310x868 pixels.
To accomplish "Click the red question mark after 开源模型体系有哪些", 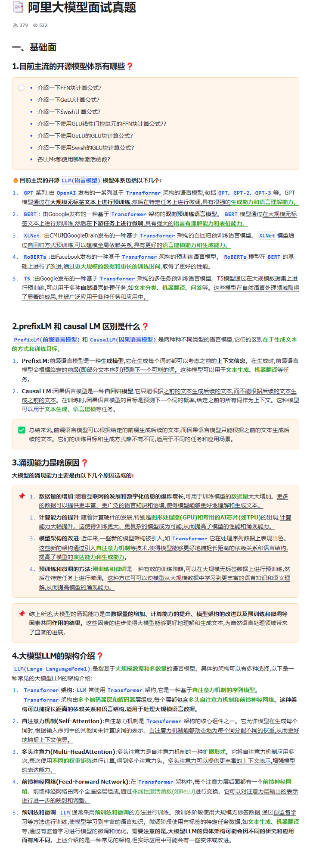I will point(130,66).
